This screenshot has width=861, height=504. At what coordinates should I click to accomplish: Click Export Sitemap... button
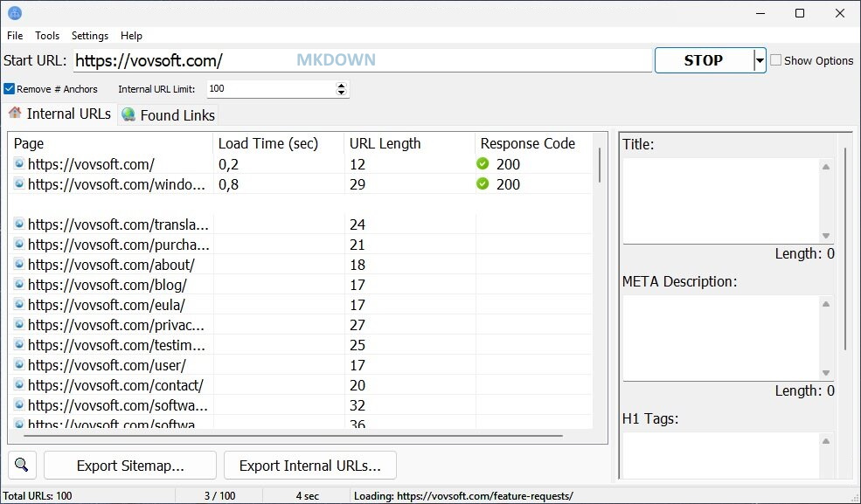tap(130, 466)
